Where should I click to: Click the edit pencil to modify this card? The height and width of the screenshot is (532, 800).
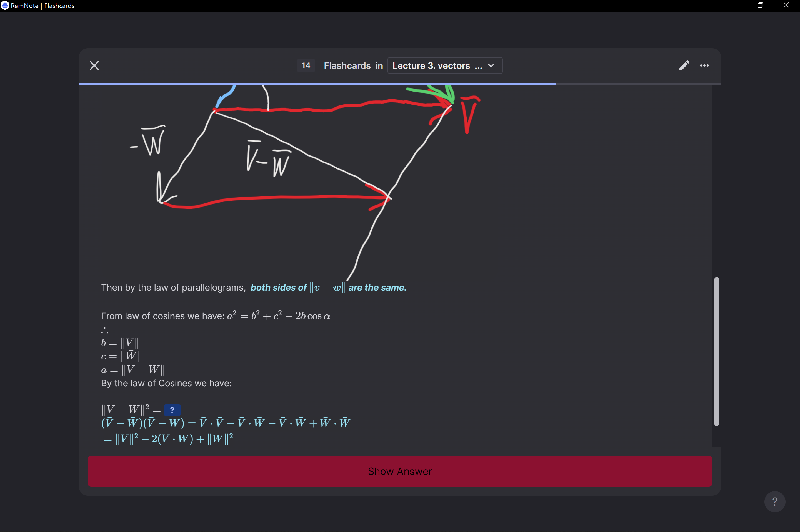click(684, 65)
